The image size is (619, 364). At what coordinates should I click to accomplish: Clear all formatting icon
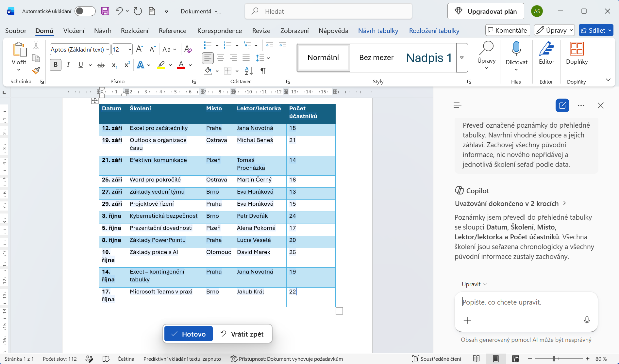[188, 49]
